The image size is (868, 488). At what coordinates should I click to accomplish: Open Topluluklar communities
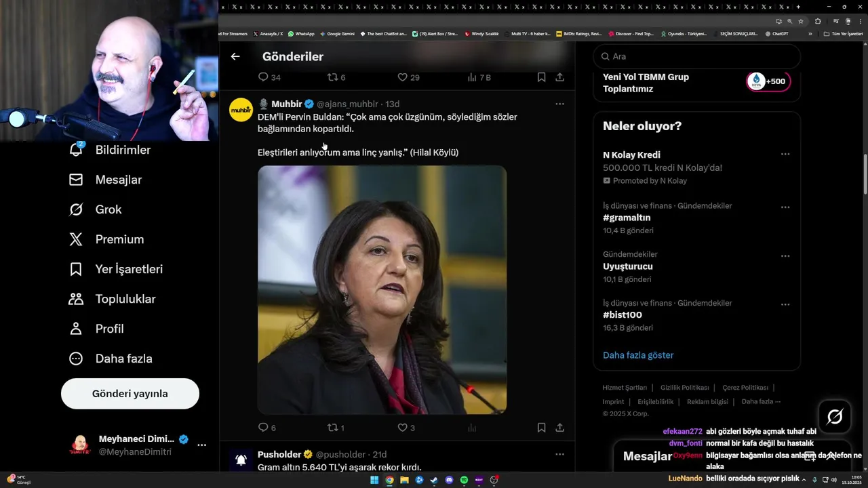[113, 299]
